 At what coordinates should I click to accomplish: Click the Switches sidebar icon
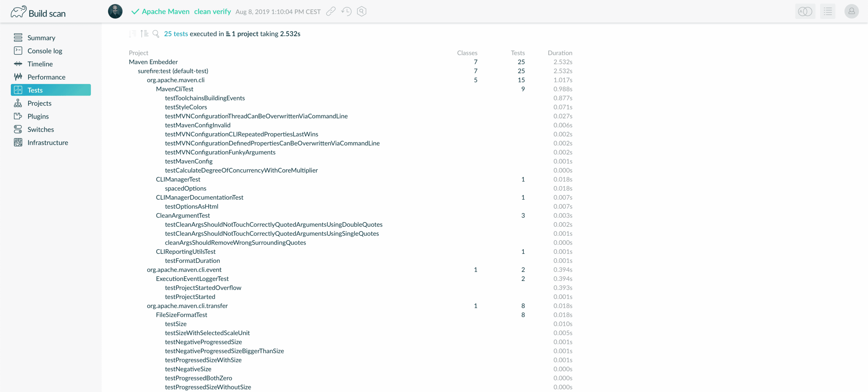18,129
